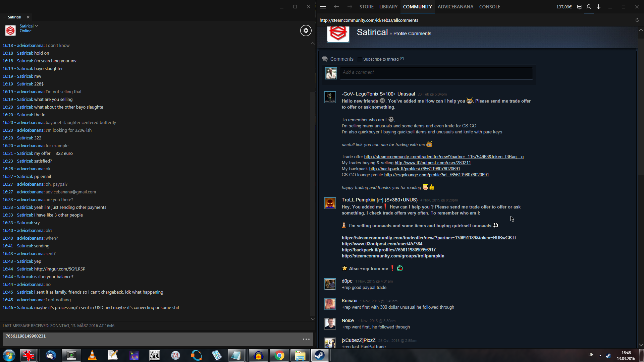644x362 pixels.
Task: Open Google Chrome from taskbar
Action: point(279,355)
